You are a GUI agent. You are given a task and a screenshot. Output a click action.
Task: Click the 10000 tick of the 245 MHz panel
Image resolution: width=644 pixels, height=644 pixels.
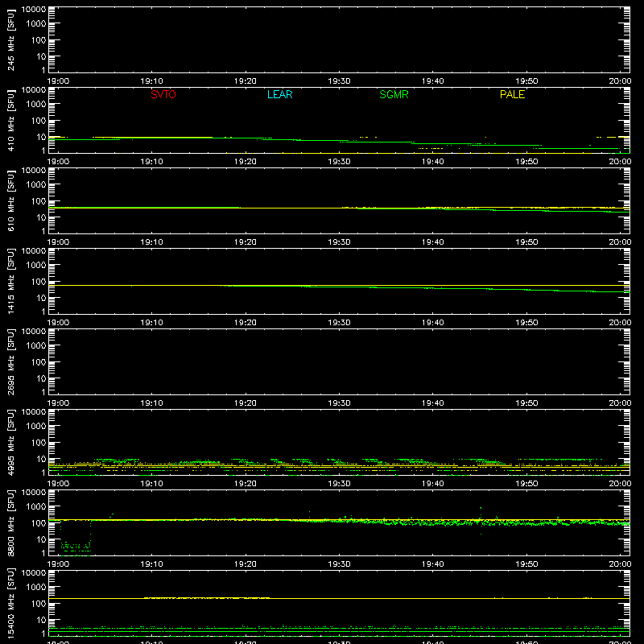(34, 10)
